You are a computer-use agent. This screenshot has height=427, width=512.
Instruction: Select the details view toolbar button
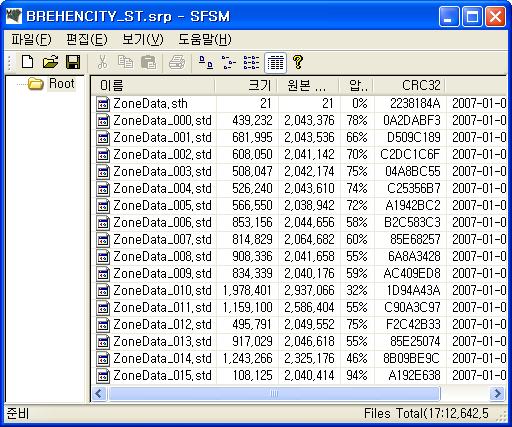[x=275, y=63]
